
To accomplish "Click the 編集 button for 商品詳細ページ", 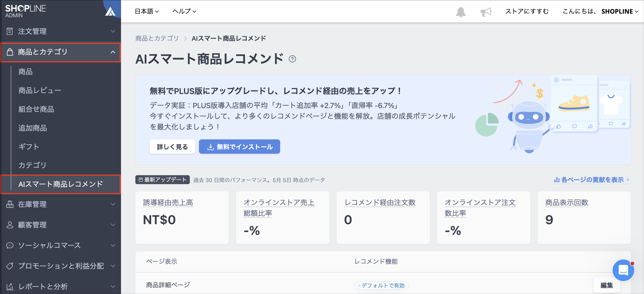I will point(607,285).
